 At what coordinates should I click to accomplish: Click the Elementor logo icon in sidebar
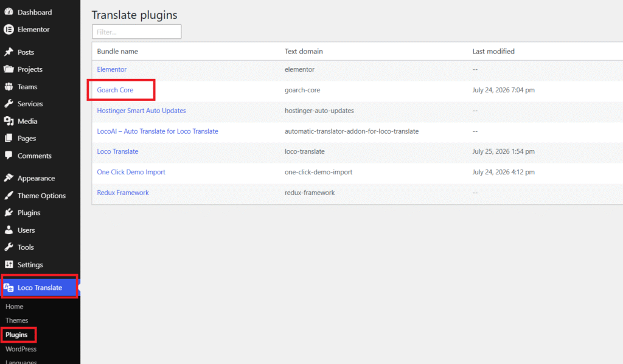[9, 29]
